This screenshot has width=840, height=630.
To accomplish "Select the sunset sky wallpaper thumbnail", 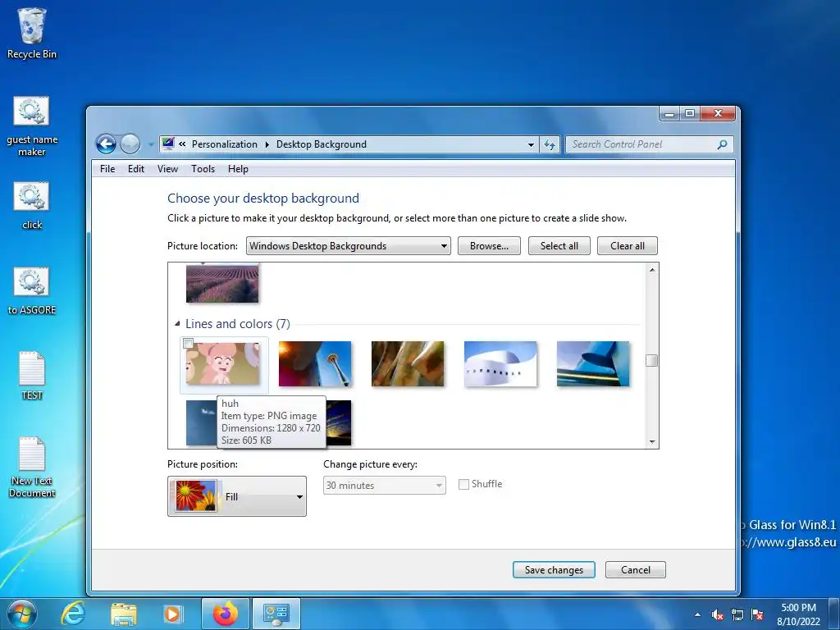I will click(x=339, y=422).
